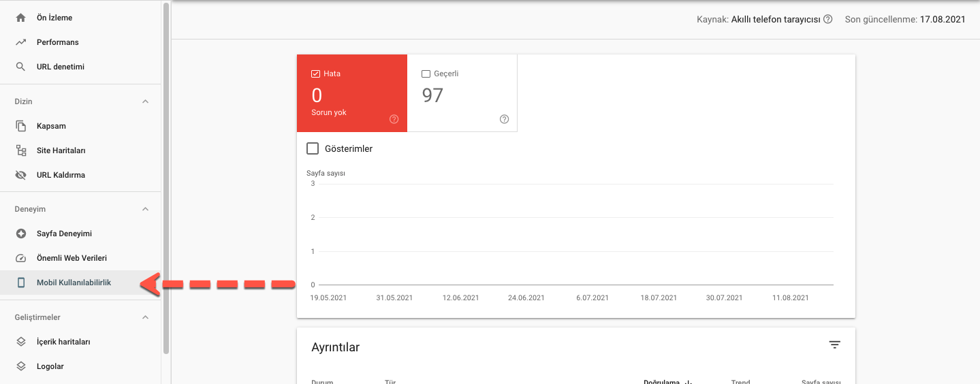980x384 pixels.
Task: Click the Ayrıntılar heading
Action: pyautogui.click(x=335, y=347)
